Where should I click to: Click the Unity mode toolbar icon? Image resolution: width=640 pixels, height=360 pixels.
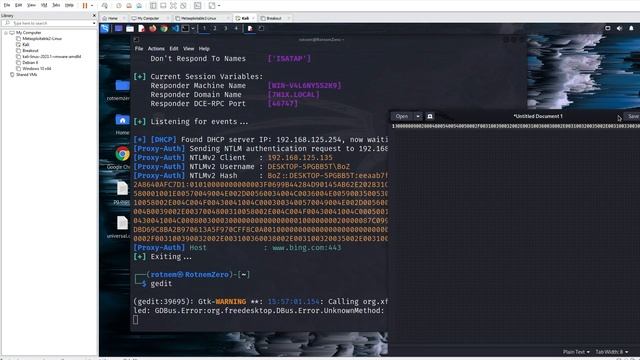tap(183, 6)
